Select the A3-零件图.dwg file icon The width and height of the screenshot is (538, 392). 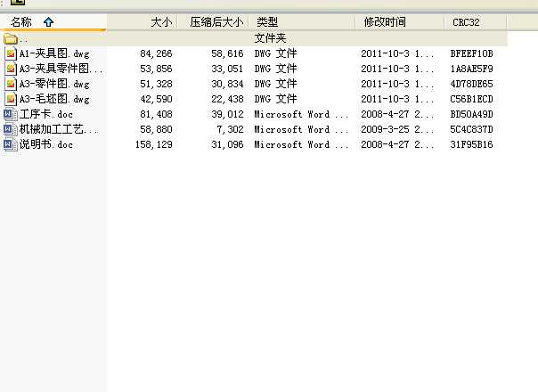[11, 84]
